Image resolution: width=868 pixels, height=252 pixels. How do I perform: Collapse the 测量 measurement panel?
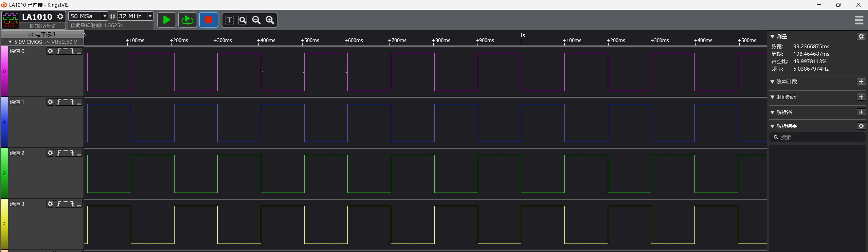[x=773, y=36]
